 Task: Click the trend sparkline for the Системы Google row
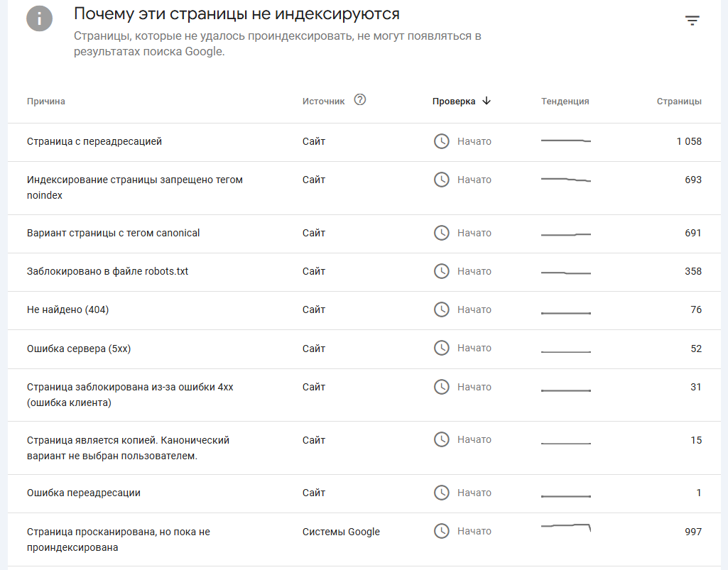[566, 527]
